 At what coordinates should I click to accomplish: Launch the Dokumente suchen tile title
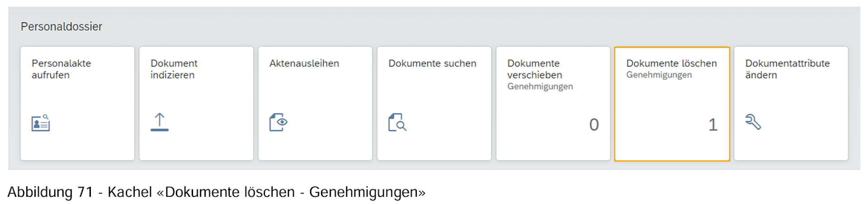pos(432,64)
